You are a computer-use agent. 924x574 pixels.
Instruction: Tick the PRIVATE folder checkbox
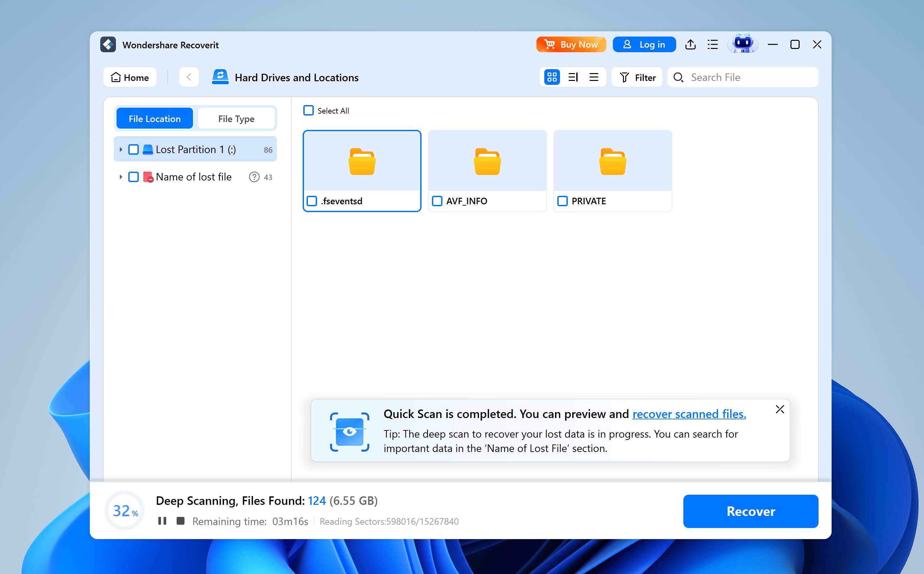tap(563, 201)
